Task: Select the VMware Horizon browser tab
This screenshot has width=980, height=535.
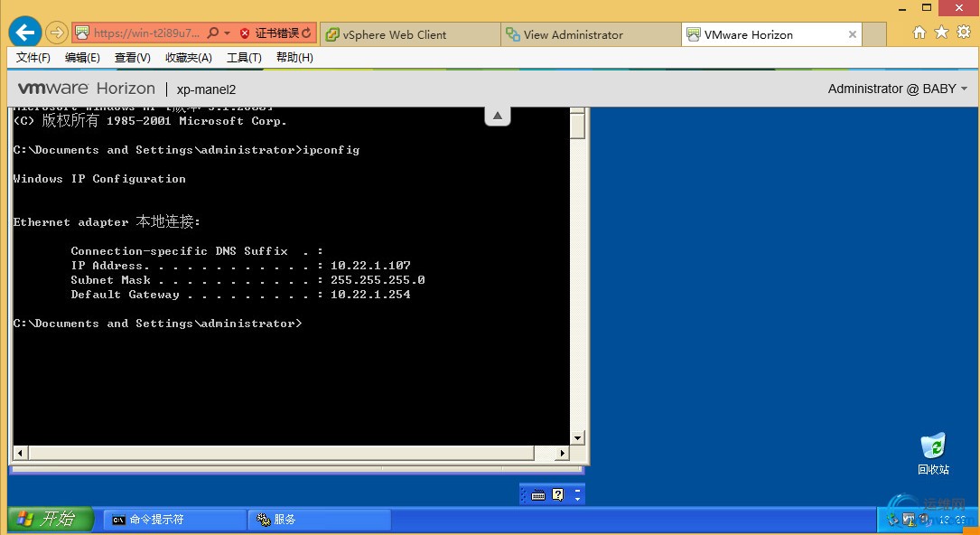Action: (771, 34)
